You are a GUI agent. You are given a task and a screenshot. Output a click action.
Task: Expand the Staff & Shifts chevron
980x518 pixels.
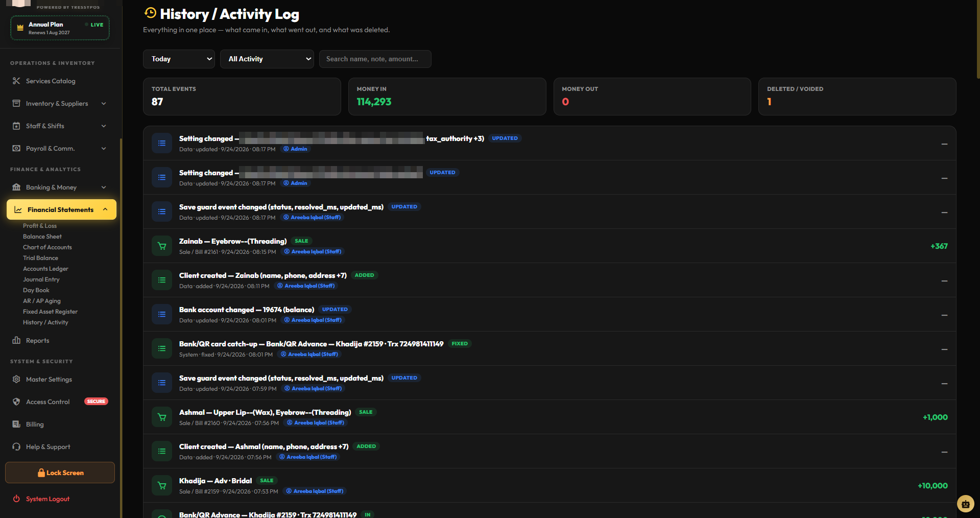(104, 126)
